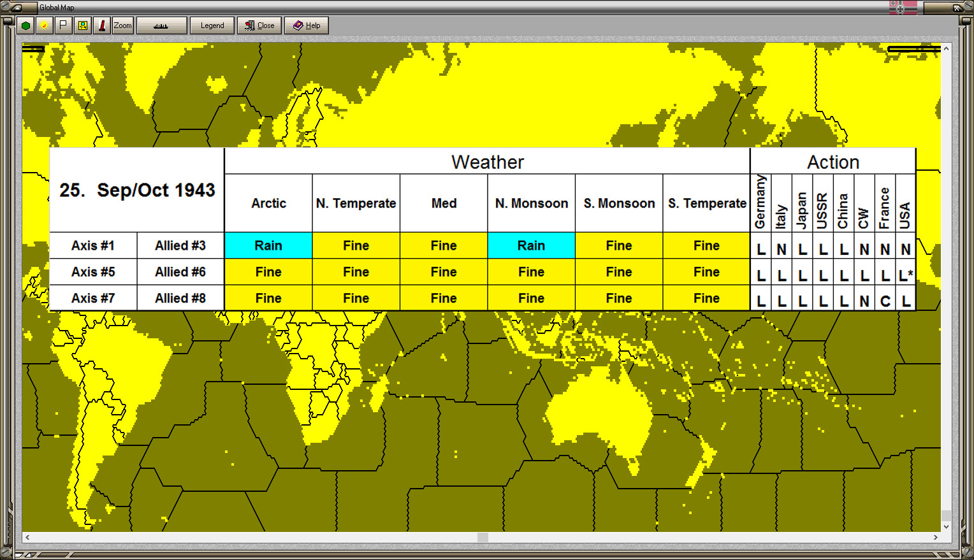Click the Close button with door icon
The width and height of the screenshot is (974, 560).
click(x=259, y=25)
